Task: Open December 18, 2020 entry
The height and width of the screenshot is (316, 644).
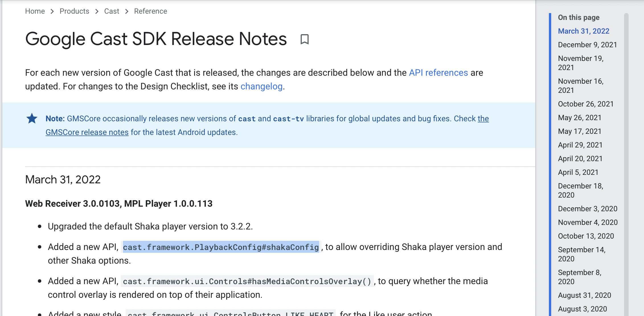Action: (580, 190)
